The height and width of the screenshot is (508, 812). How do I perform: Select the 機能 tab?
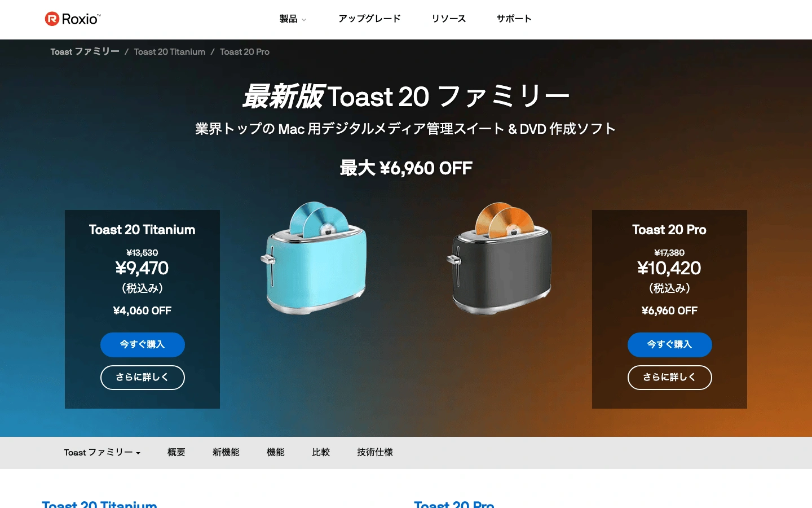(x=276, y=452)
